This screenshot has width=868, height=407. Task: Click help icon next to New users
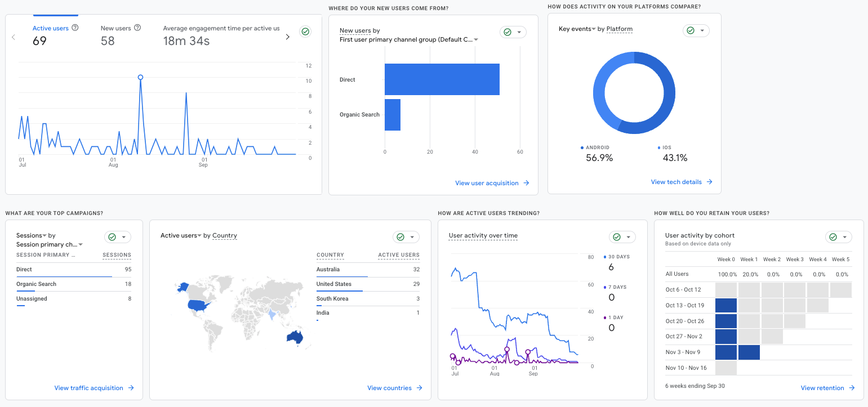[137, 28]
